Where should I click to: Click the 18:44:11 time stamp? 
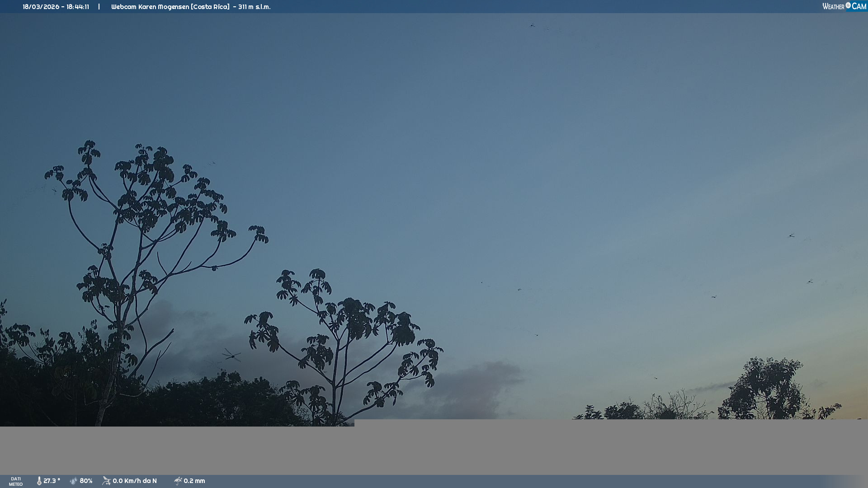[78, 7]
